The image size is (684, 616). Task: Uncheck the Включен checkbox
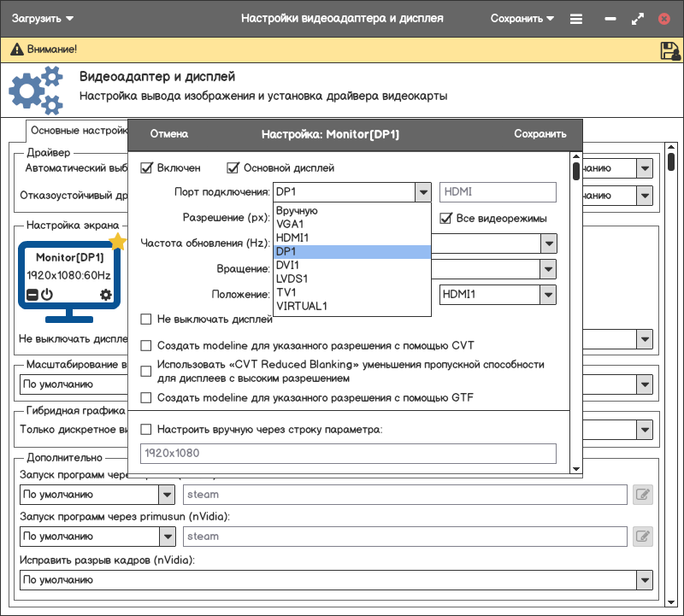click(146, 168)
